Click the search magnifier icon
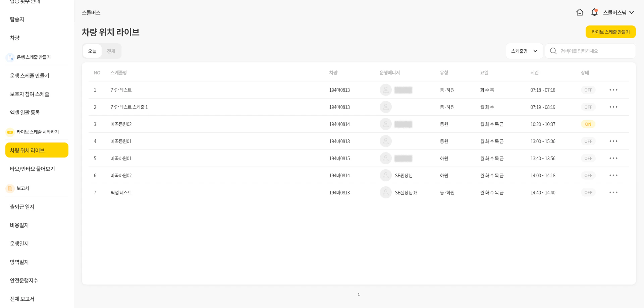Viewport: 644px width, 308px height. 553,51
